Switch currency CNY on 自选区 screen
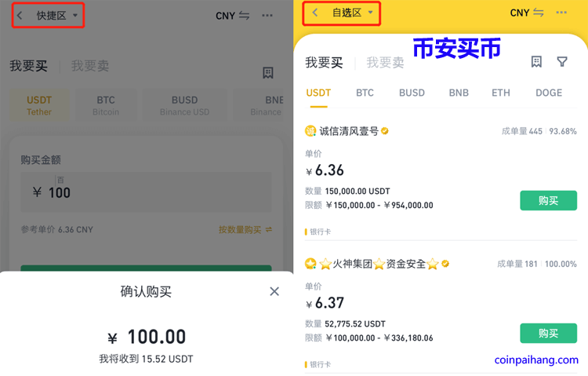This screenshot has width=588, height=376. (527, 13)
